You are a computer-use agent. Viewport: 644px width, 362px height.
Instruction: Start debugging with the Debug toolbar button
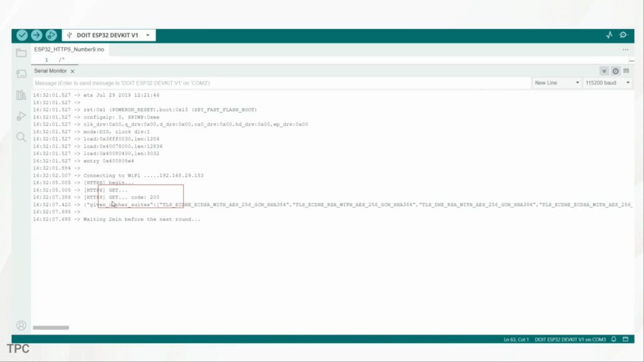point(51,35)
